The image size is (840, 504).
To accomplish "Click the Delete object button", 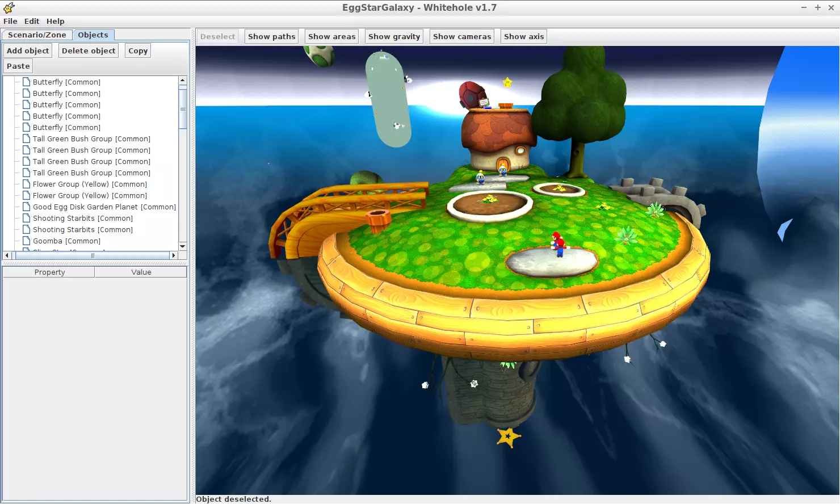I will pyautogui.click(x=89, y=51).
